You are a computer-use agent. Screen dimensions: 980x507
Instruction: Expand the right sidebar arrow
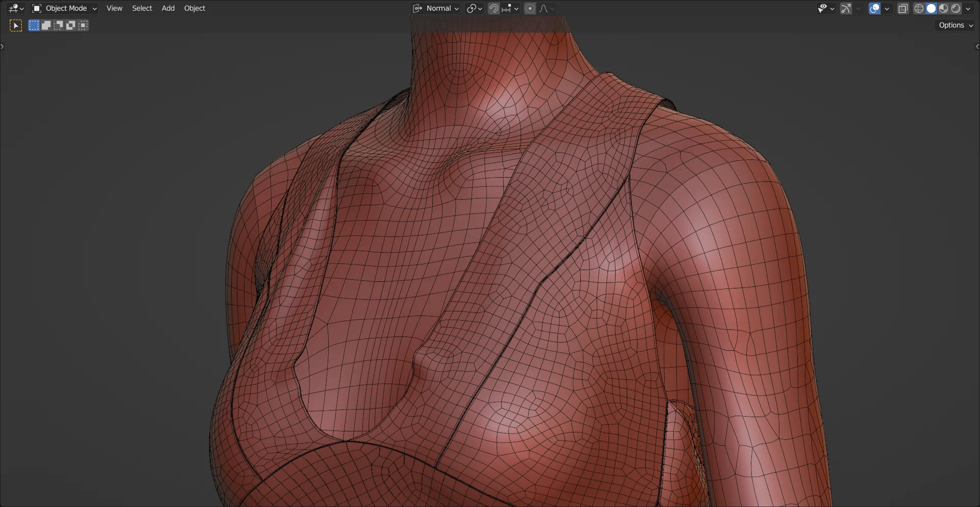pyautogui.click(x=977, y=46)
